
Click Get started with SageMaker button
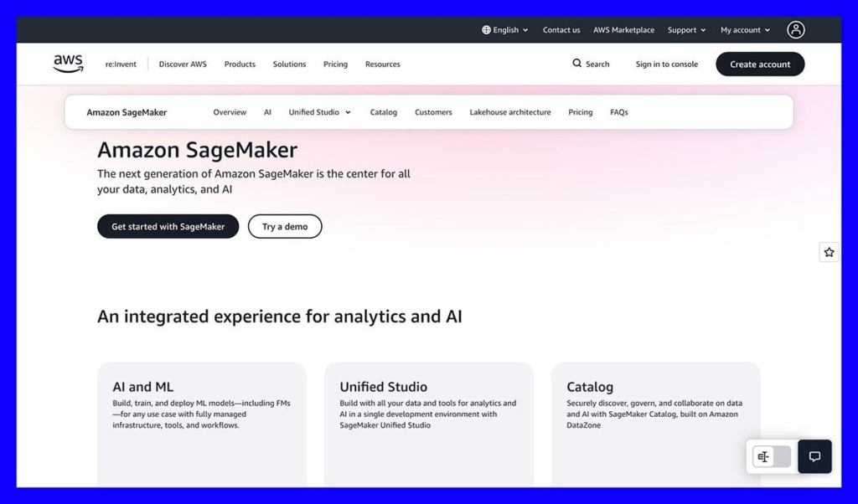pos(168,226)
